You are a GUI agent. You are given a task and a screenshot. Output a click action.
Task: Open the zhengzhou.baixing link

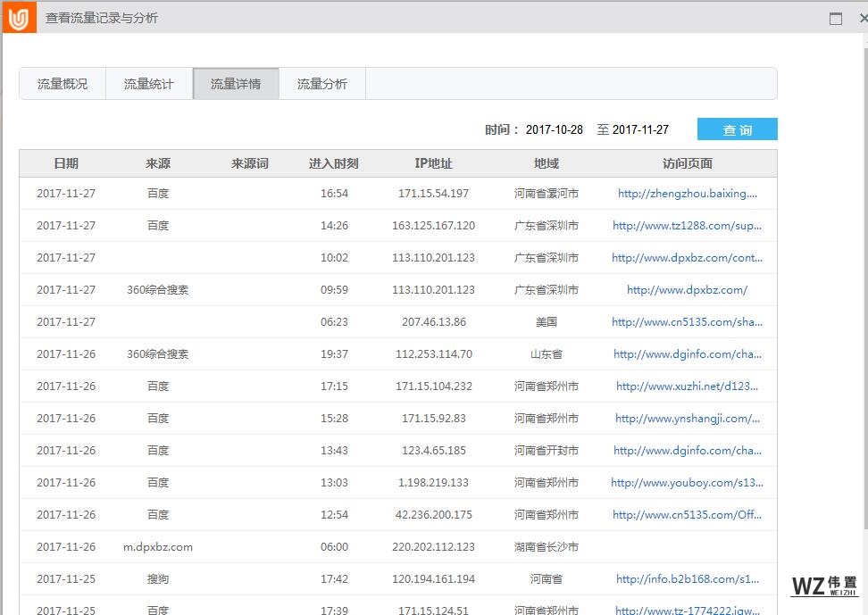pyautogui.click(x=686, y=193)
